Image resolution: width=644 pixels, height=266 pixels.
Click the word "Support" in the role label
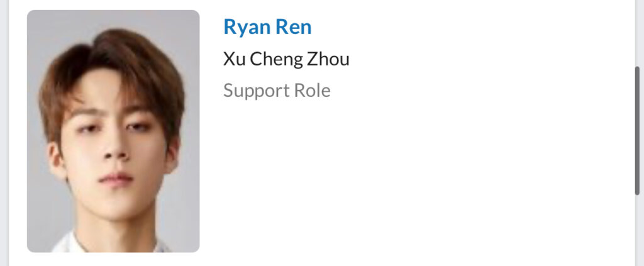[255, 91]
